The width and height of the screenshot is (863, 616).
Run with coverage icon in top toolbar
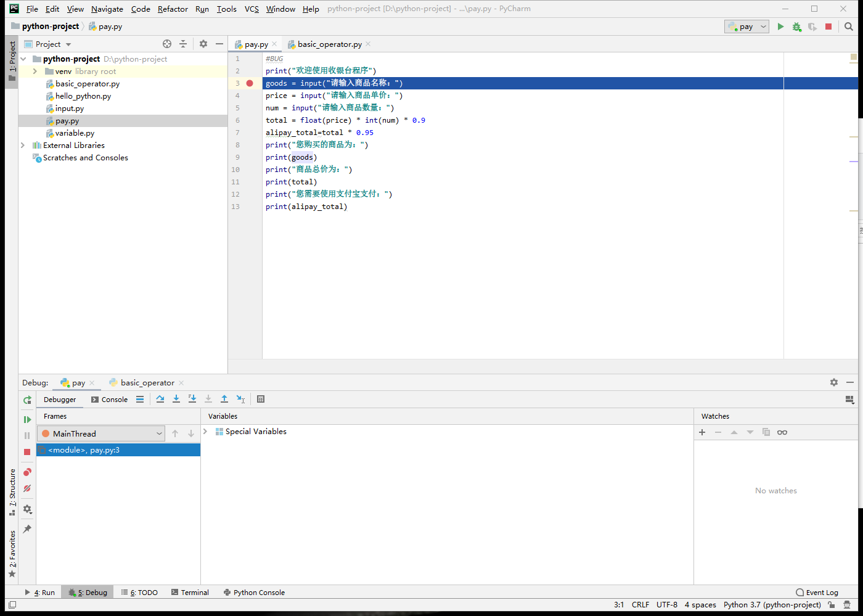[812, 27]
